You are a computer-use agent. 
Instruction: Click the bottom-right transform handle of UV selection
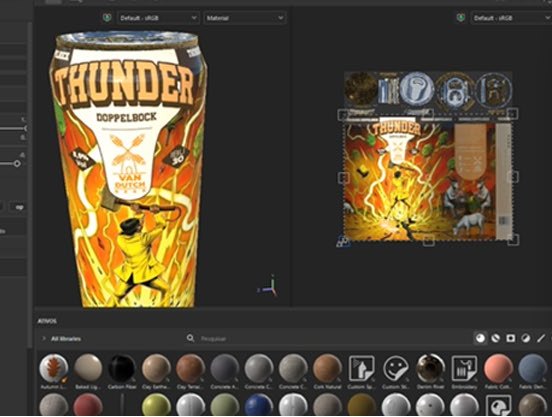tap(514, 240)
